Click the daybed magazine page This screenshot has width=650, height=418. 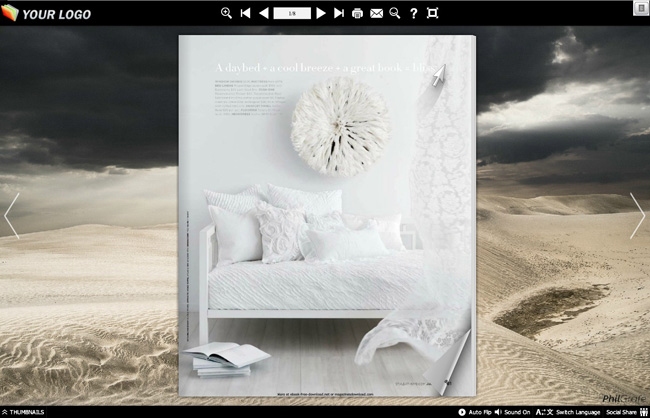tap(327, 216)
